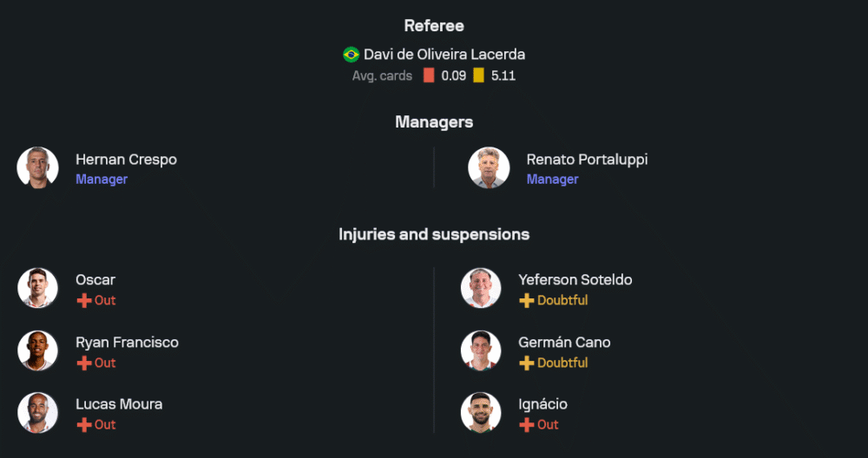Select Ryan Francisco's player avatar
Image resolution: width=868 pixels, height=458 pixels.
click(x=37, y=350)
